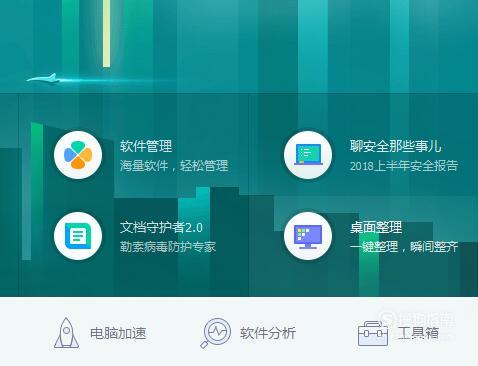
Task: Click the 电脑加速 label
Action: click(118, 333)
